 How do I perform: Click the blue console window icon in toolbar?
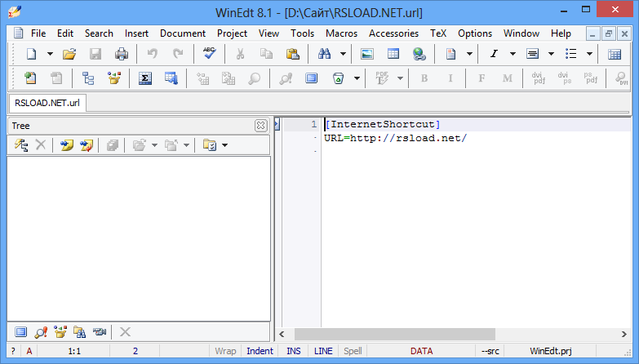point(312,78)
